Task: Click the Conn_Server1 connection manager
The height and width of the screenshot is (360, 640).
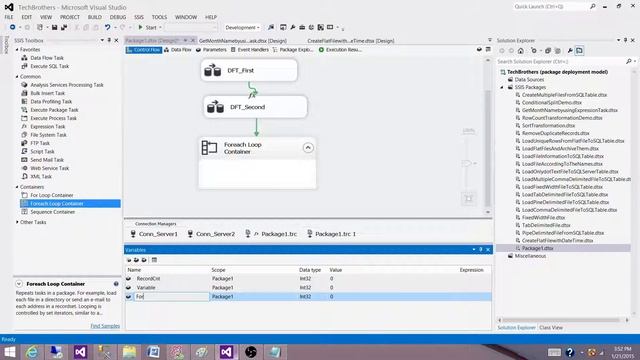Action: [x=154, y=234]
